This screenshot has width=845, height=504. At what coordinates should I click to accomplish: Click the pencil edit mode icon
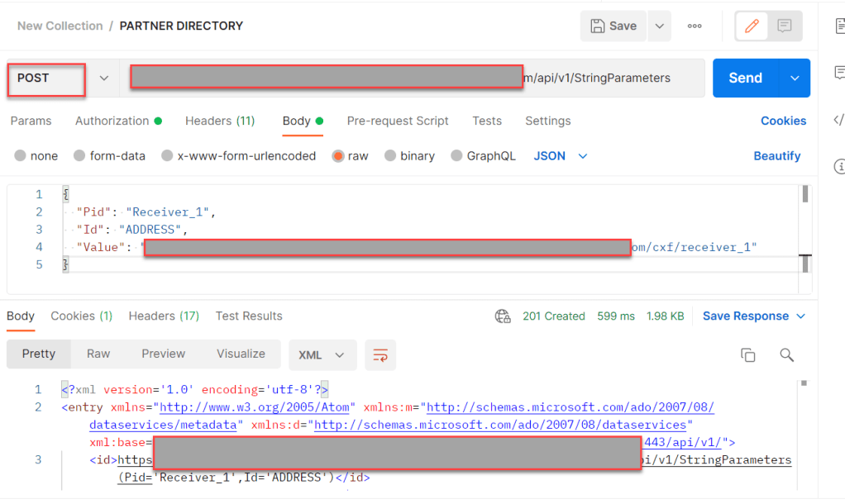tap(752, 26)
